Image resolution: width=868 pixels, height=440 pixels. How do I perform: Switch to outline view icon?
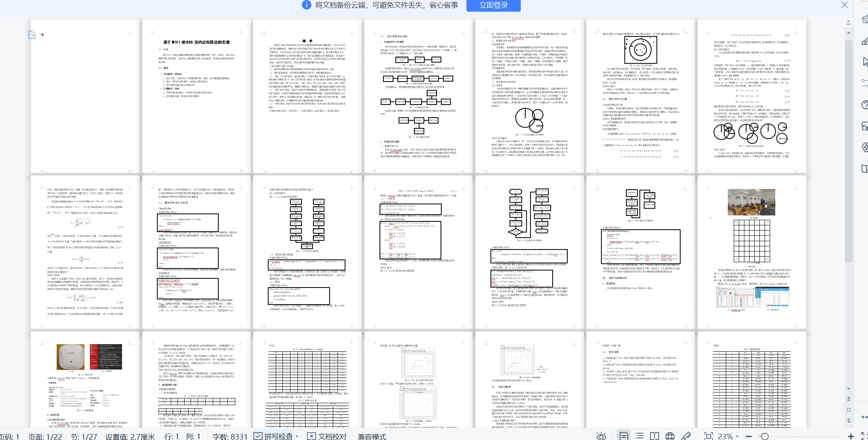point(639,436)
